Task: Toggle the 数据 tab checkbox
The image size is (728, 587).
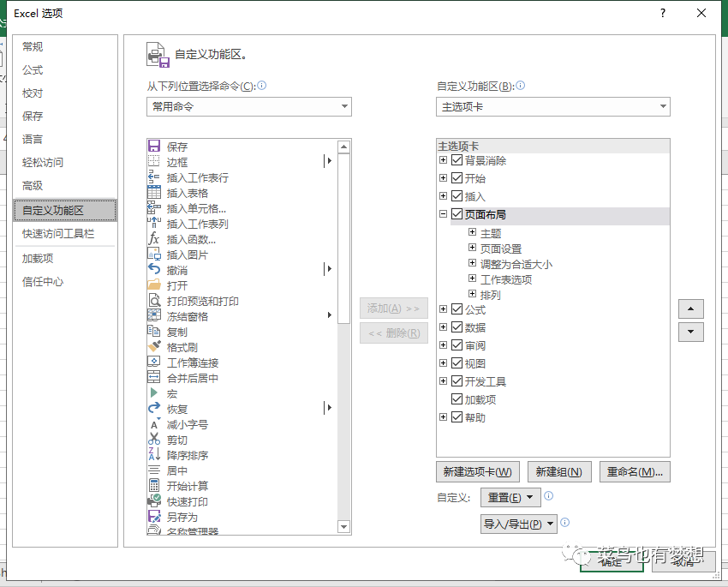Action: (456, 327)
